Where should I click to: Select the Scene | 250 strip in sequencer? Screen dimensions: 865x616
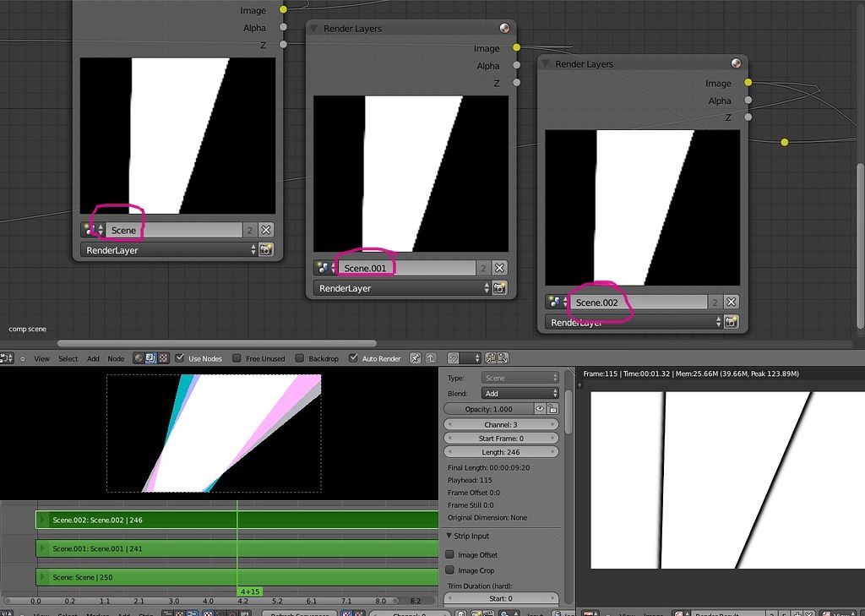coord(237,577)
